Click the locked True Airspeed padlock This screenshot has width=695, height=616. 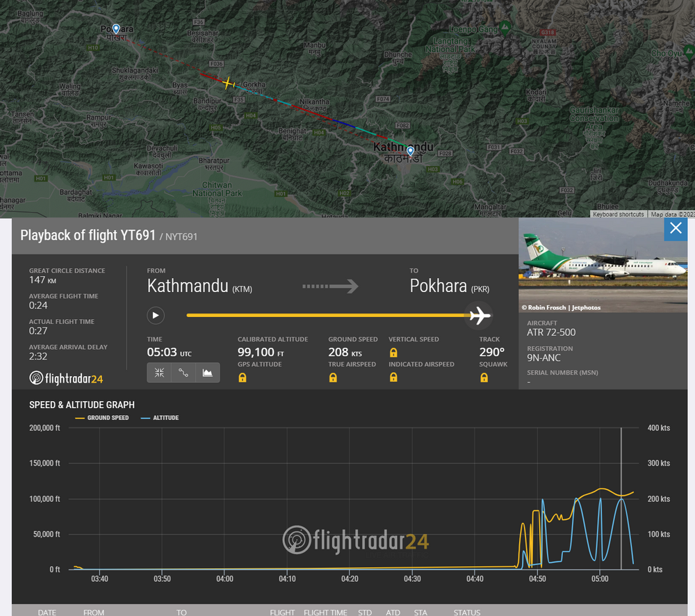333,378
